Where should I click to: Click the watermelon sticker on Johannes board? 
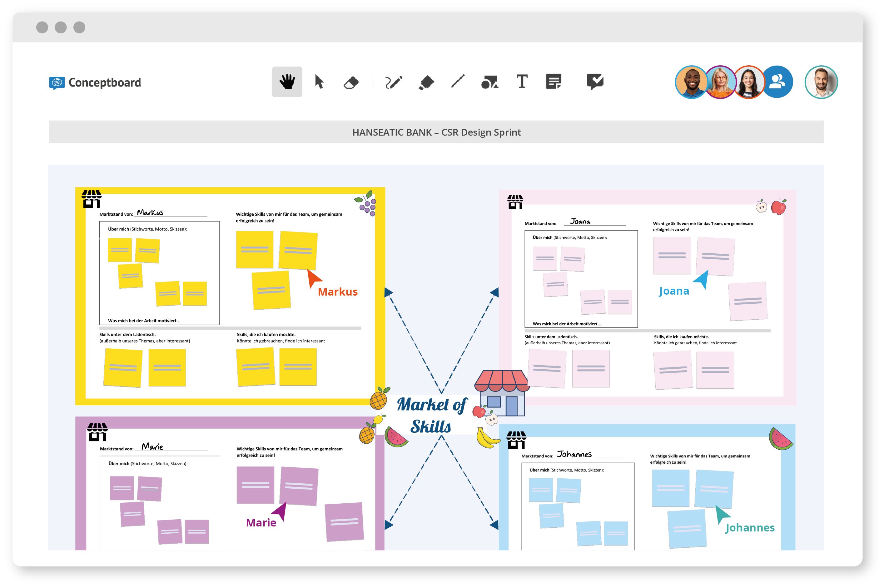(781, 438)
